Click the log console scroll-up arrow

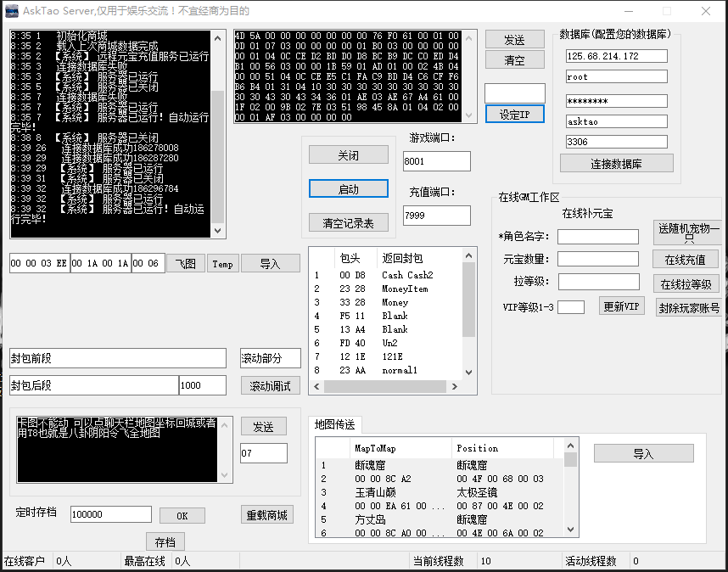click(x=218, y=37)
